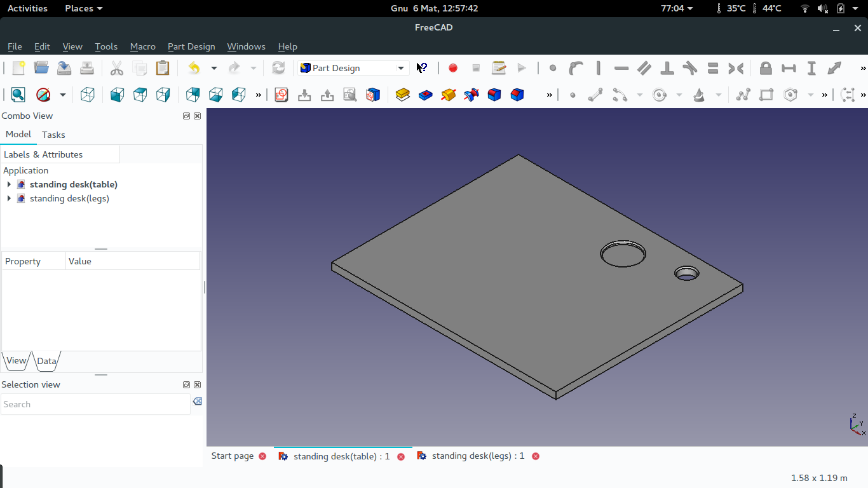
Task: Select the Fillet tool
Action: (x=494, y=94)
